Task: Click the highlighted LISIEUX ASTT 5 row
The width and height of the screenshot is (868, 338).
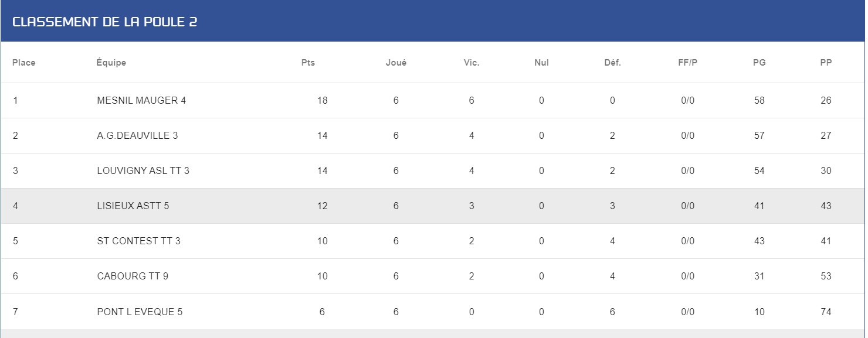Action: click(x=433, y=206)
